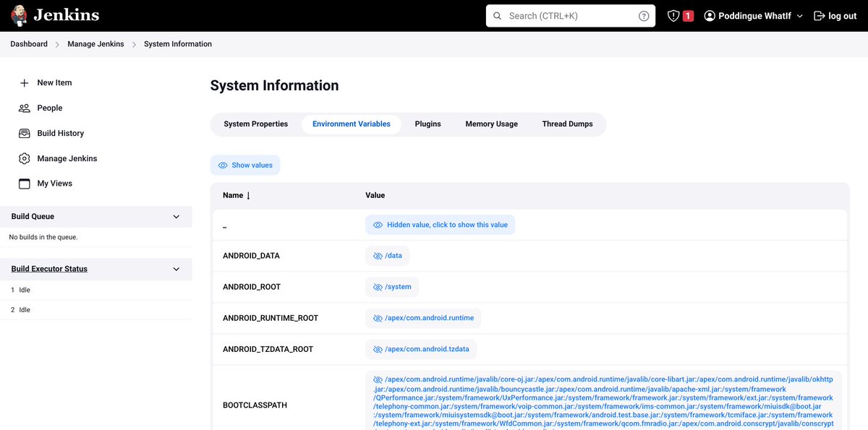Open Manage Jenkins breadcrumb link
The height and width of the screenshot is (430, 868).
95,44
